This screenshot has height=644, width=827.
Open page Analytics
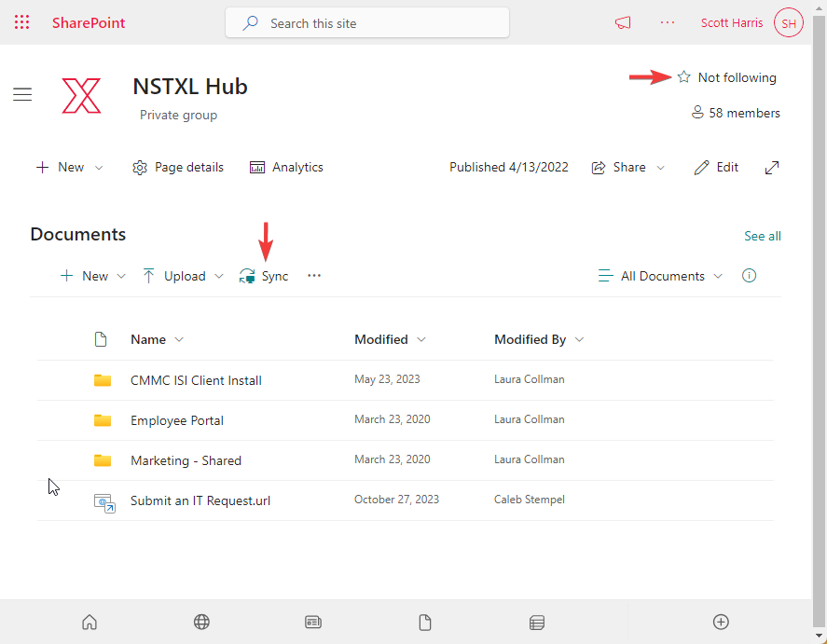coord(286,167)
